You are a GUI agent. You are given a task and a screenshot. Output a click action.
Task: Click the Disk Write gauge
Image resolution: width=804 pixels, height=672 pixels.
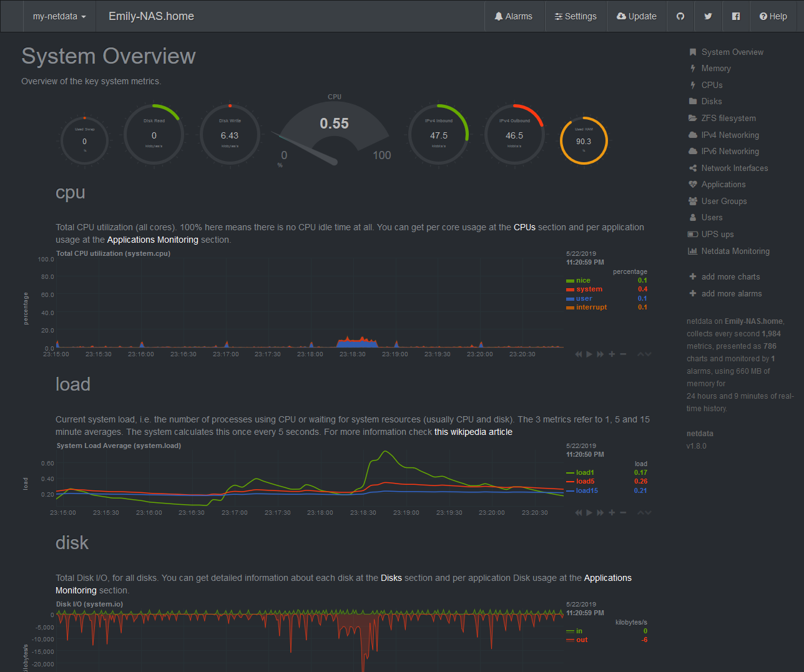click(230, 135)
